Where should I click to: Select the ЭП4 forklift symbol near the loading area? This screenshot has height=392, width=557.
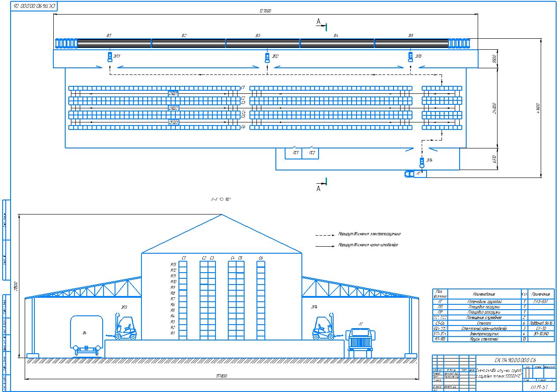[x=422, y=162]
